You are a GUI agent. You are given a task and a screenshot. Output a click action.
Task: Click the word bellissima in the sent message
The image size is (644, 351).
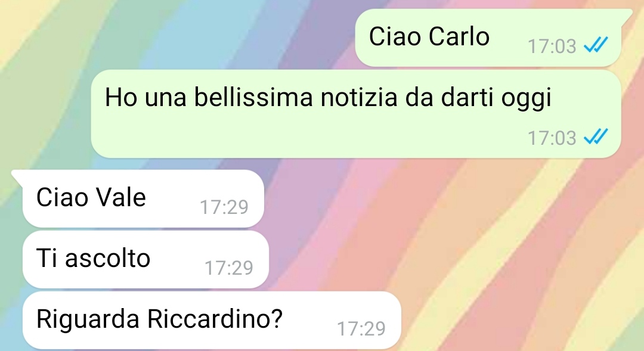point(253,97)
